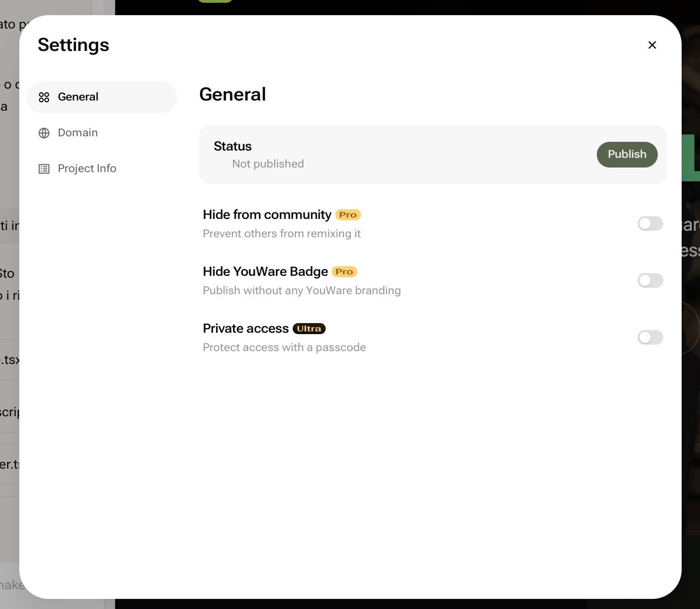Click the Pro badge beside Hide from community

click(348, 215)
